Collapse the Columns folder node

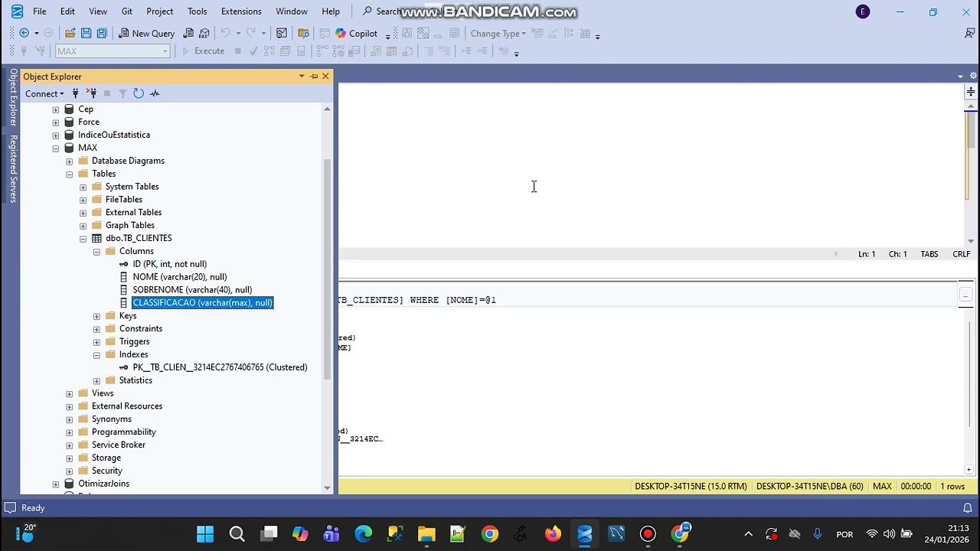coord(97,252)
